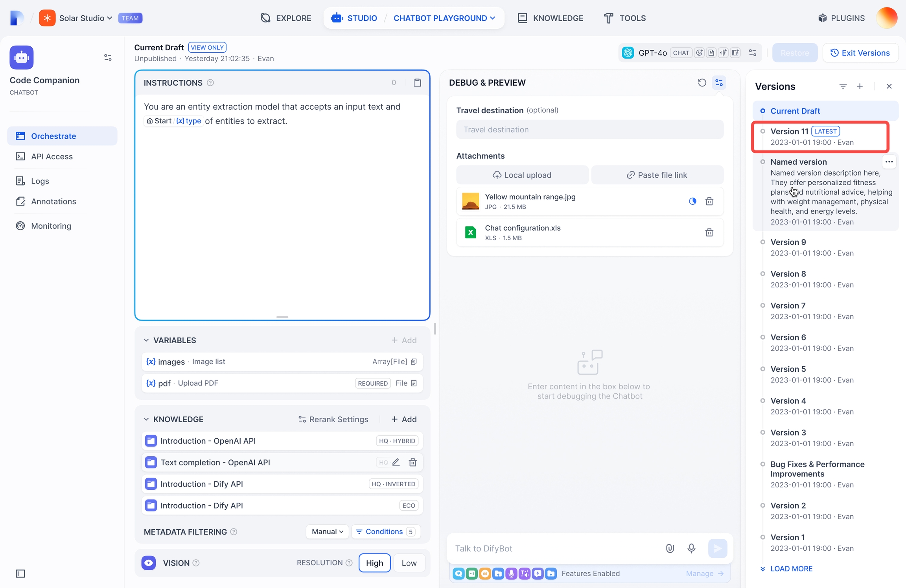Open the Manual metadata filtering dropdown
Screen dimensions: 906x588
[x=327, y=531]
